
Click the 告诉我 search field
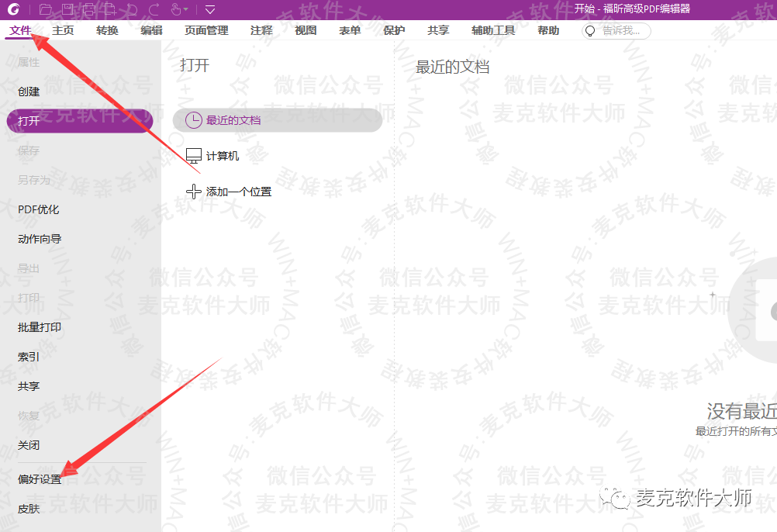tap(616, 31)
